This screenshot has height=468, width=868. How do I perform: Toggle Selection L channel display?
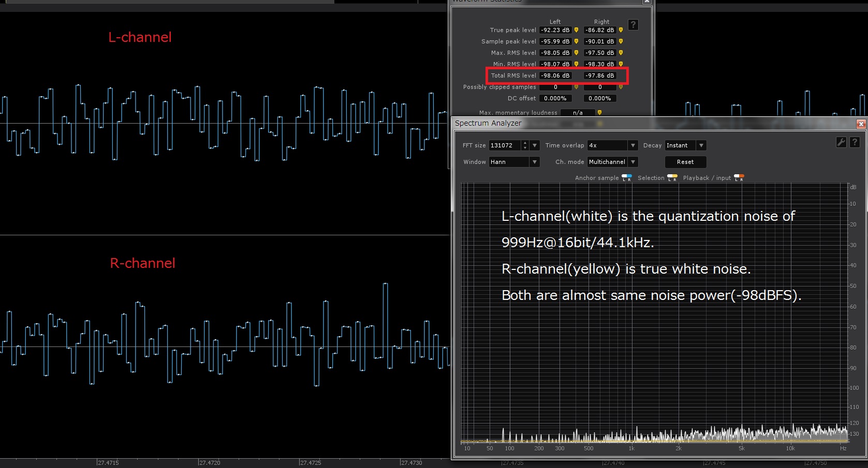670,178
